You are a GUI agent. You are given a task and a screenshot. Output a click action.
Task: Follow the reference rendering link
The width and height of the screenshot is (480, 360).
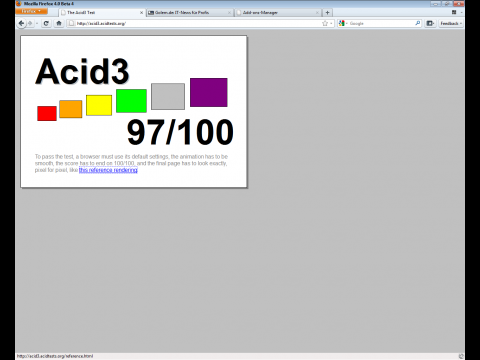[108, 170]
